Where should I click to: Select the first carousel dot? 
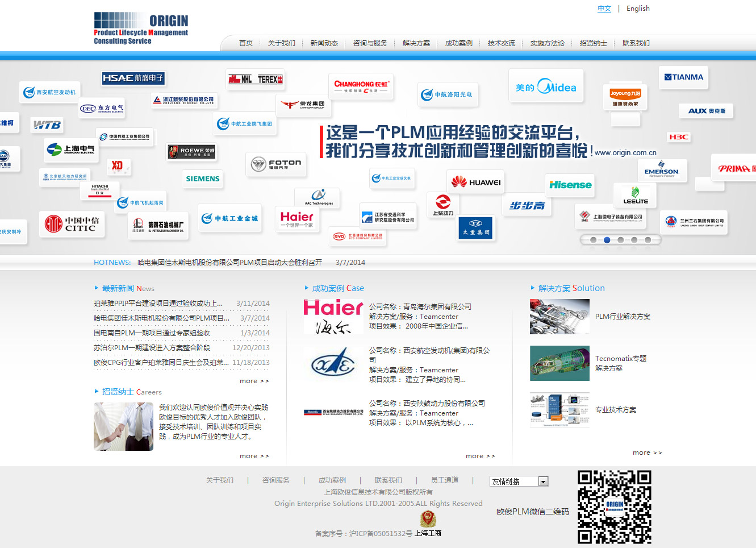click(593, 240)
